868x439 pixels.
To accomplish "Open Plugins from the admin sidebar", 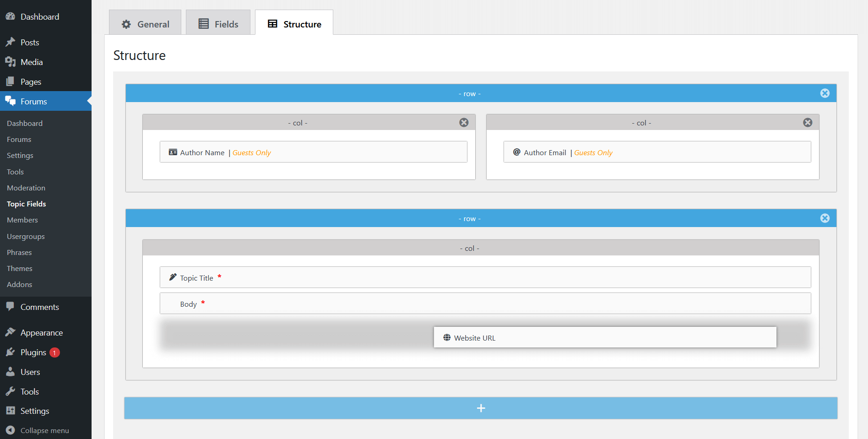I will pyautogui.click(x=33, y=352).
